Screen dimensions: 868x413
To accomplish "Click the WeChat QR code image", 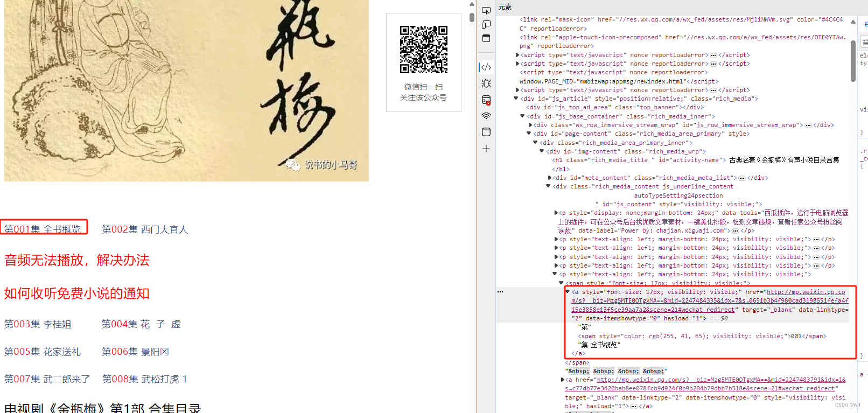I will [424, 49].
